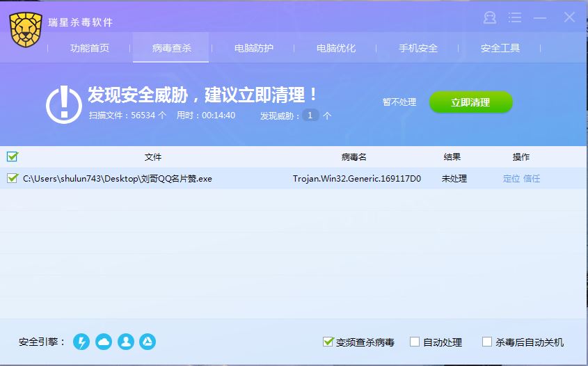Click the exclamation warning circle icon
Screen dimensions: 588x366
click(x=64, y=104)
